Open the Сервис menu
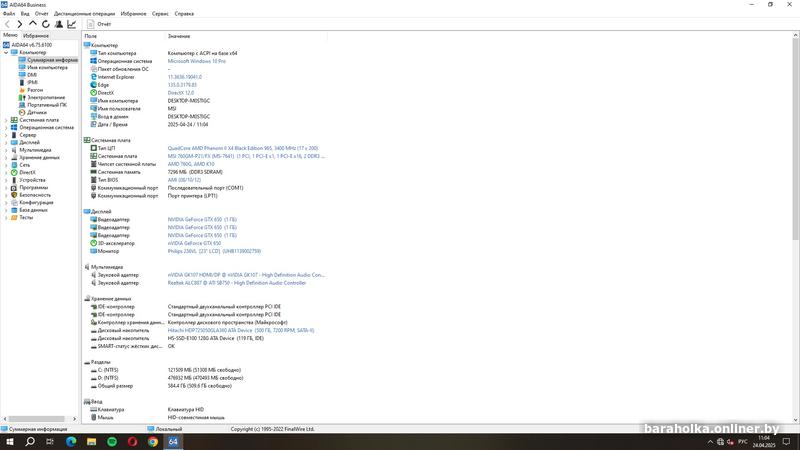The width and height of the screenshot is (800, 450). coord(160,14)
